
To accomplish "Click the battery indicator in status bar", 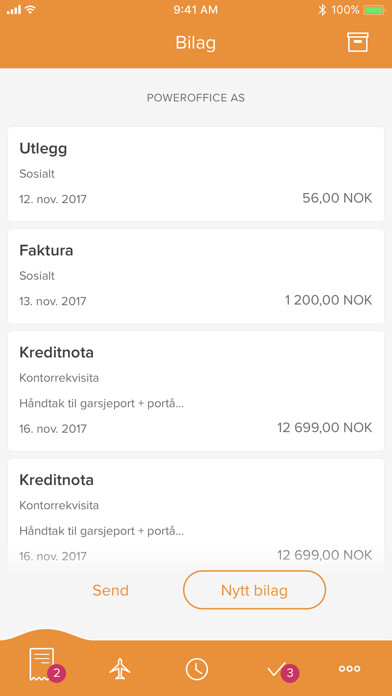I will pos(374,10).
